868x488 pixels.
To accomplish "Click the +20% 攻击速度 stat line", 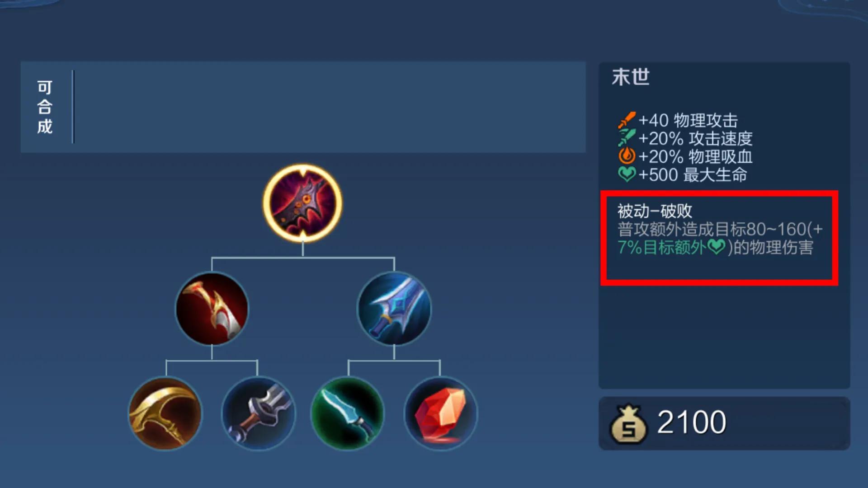I will pyautogui.click(x=685, y=138).
